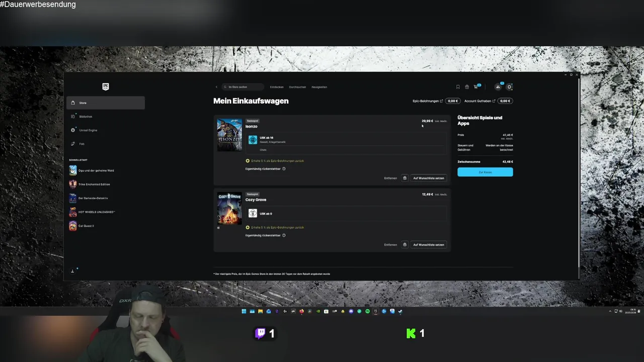This screenshot has height=362, width=644.
Task: Click Isonzo's Epic-Belohnungen 5 % coin icon
Action: coord(248,161)
